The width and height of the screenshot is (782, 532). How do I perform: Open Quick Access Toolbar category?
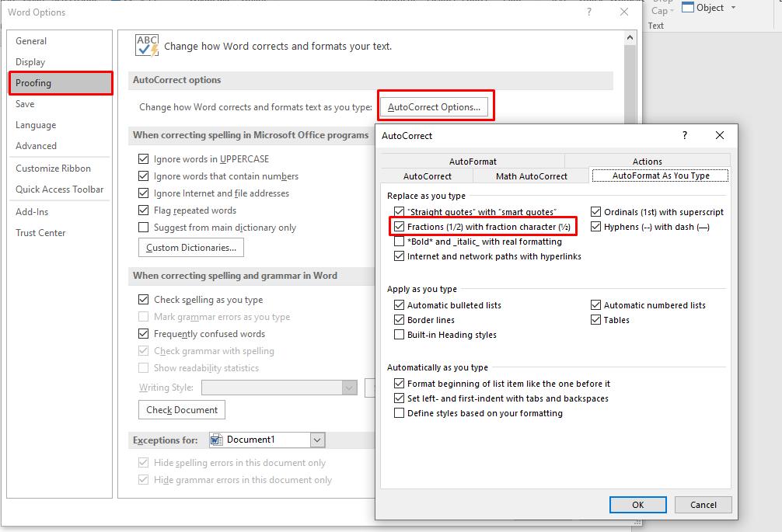59,190
